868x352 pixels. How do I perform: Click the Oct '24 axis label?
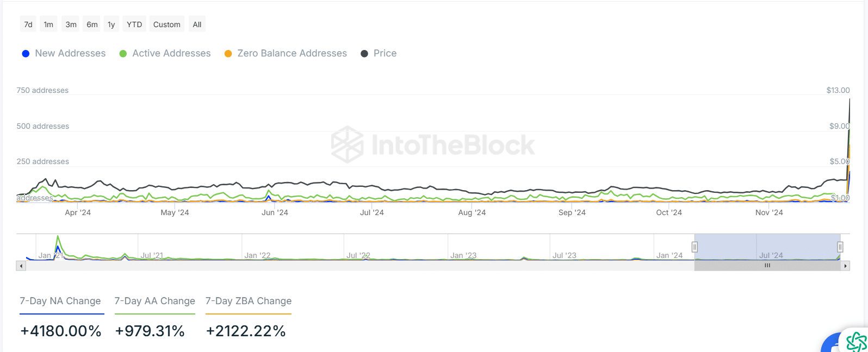(x=669, y=212)
